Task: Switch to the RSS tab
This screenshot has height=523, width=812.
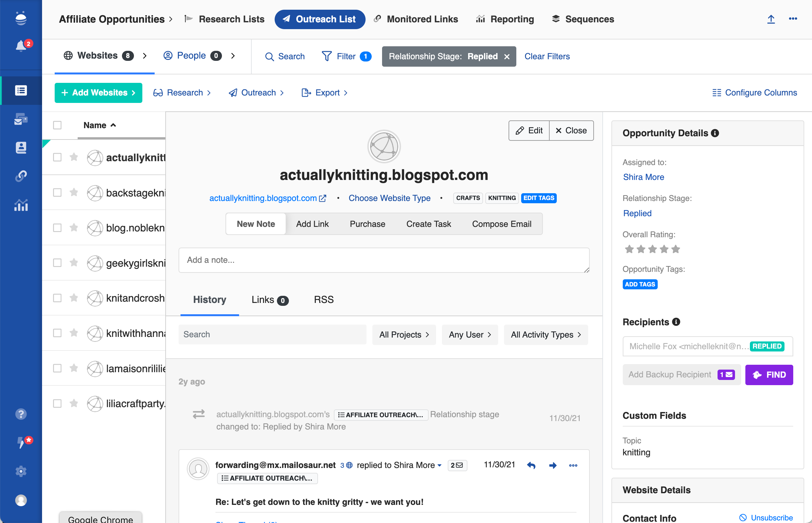Action: [324, 300]
